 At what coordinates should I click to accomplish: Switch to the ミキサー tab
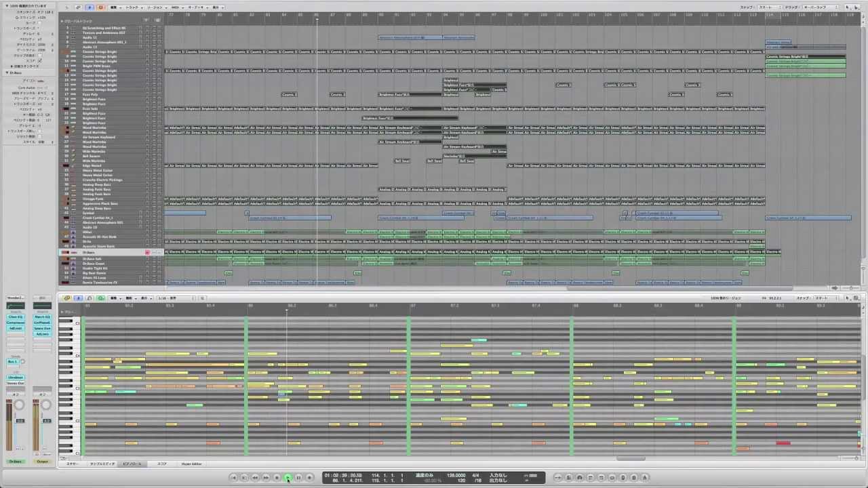(72, 464)
